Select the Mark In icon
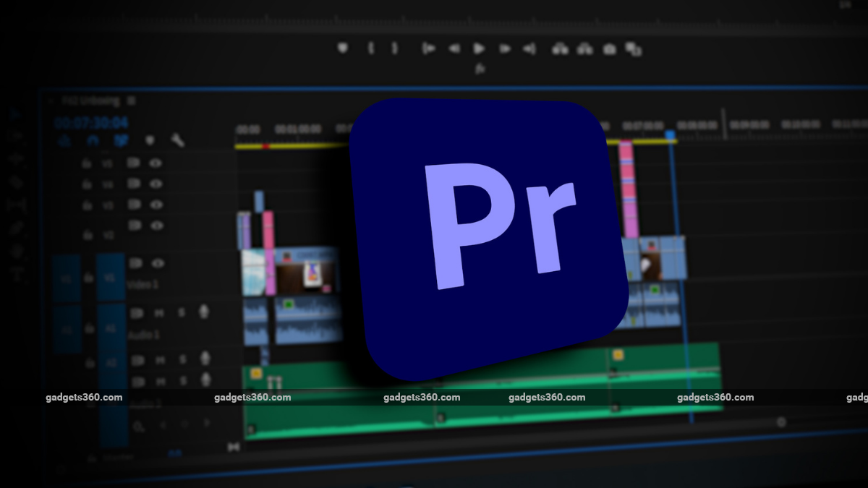 coord(370,47)
